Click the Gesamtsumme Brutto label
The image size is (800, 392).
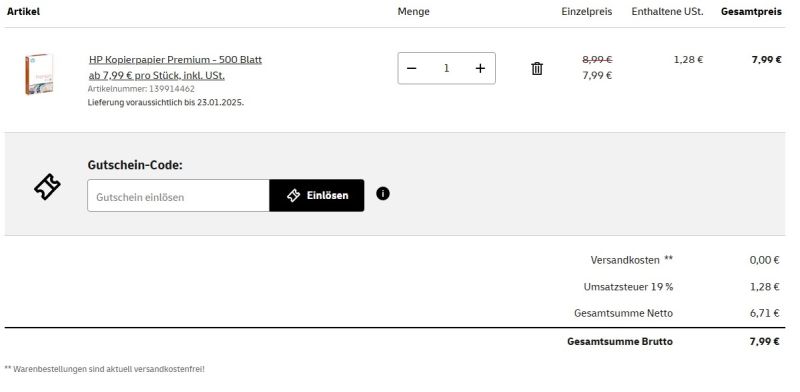click(x=620, y=341)
